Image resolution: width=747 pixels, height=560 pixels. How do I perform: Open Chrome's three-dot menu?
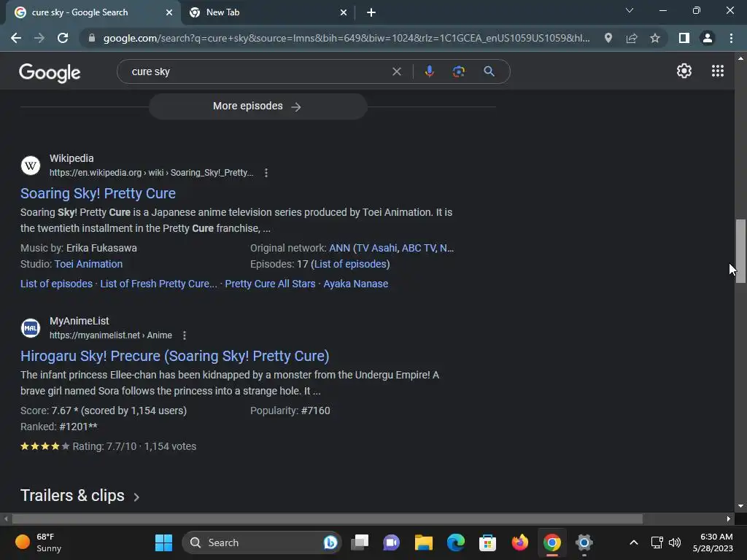click(x=731, y=38)
